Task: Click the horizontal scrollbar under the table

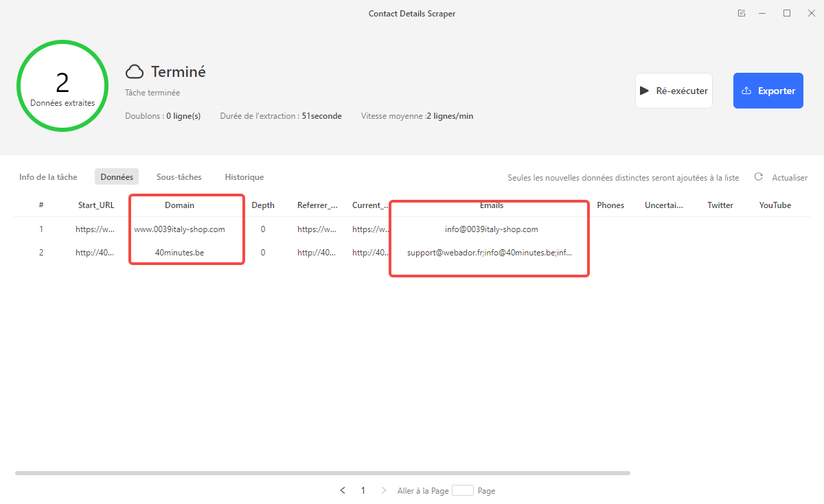Action: coord(323,473)
